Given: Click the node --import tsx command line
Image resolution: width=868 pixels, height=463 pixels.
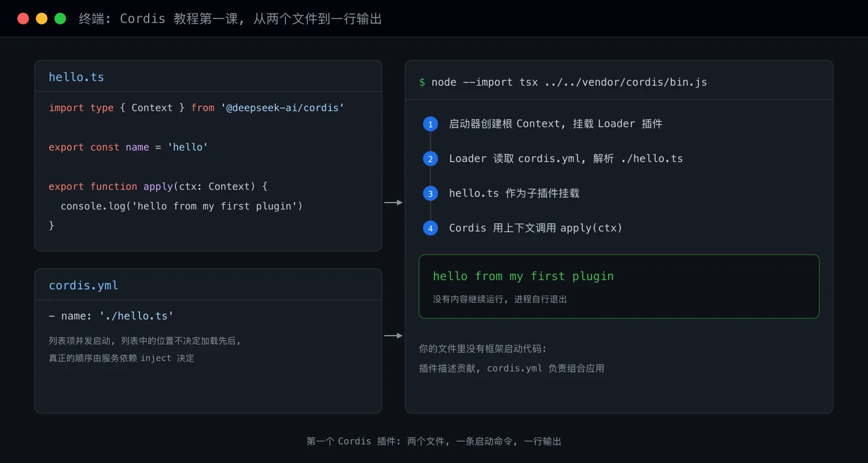Looking at the screenshot, I should click(x=563, y=82).
